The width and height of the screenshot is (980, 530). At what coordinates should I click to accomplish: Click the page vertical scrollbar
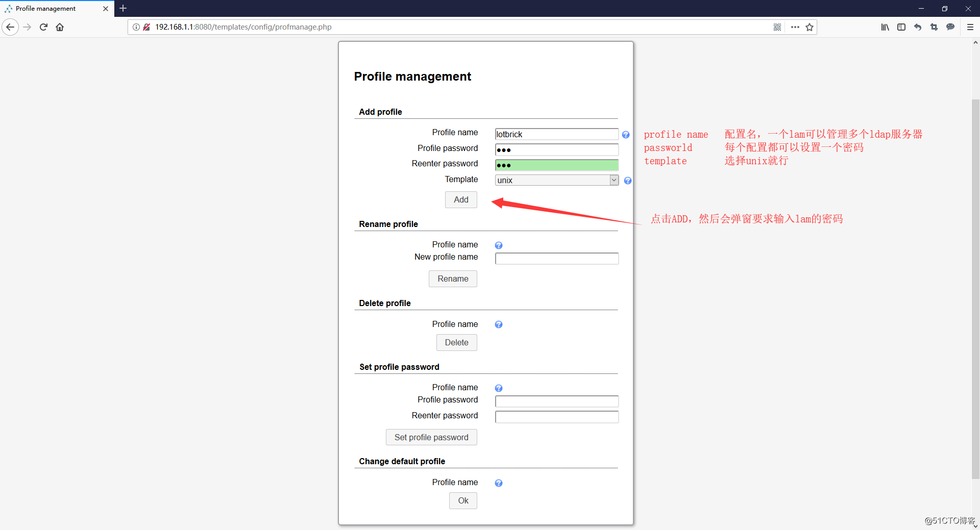[975, 289]
